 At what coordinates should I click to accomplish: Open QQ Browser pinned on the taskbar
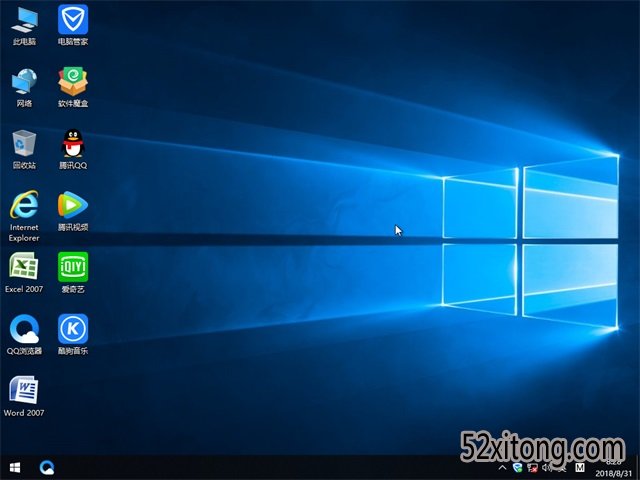[46, 467]
